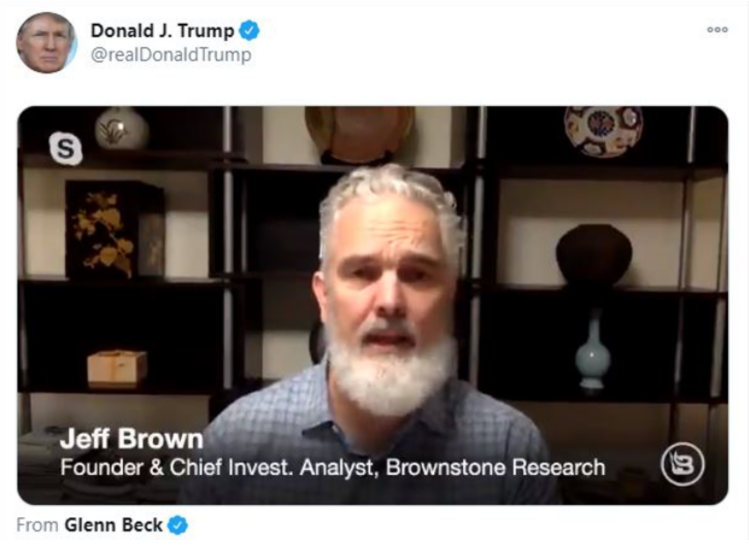Click the Blaze logo watermark in video
The height and width of the screenshot is (546, 749).
pyautogui.click(x=682, y=464)
